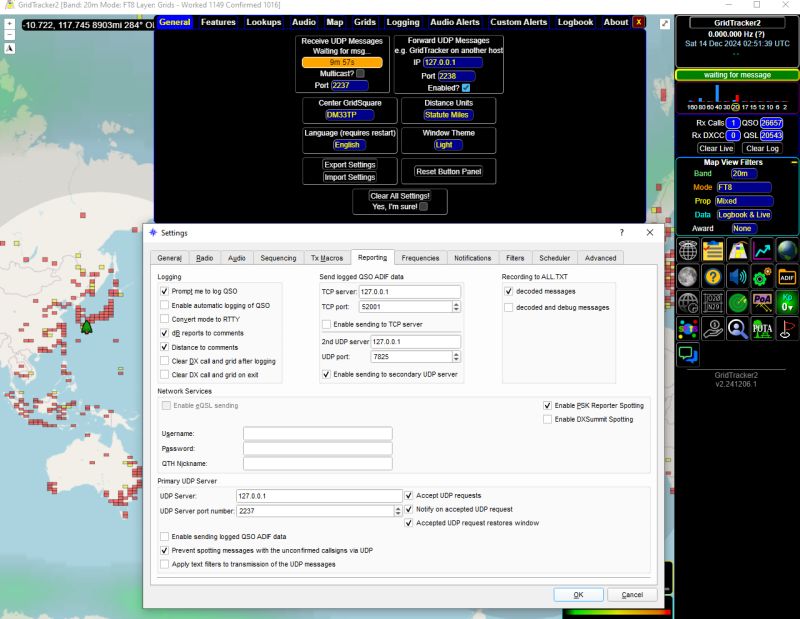This screenshot has width=800, height=619.
Task: Toggle Enable PSK Reporter Spotting checkbox
Action: click(547, 406)
